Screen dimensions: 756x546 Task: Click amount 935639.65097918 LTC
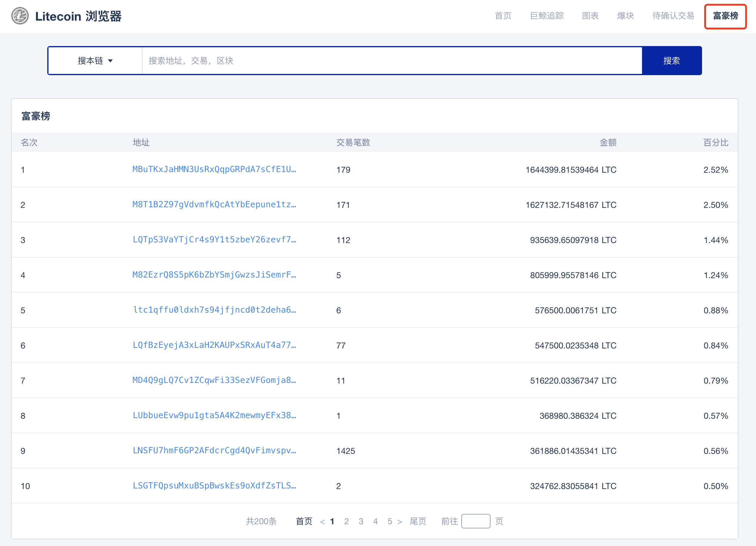coord(573,240)
